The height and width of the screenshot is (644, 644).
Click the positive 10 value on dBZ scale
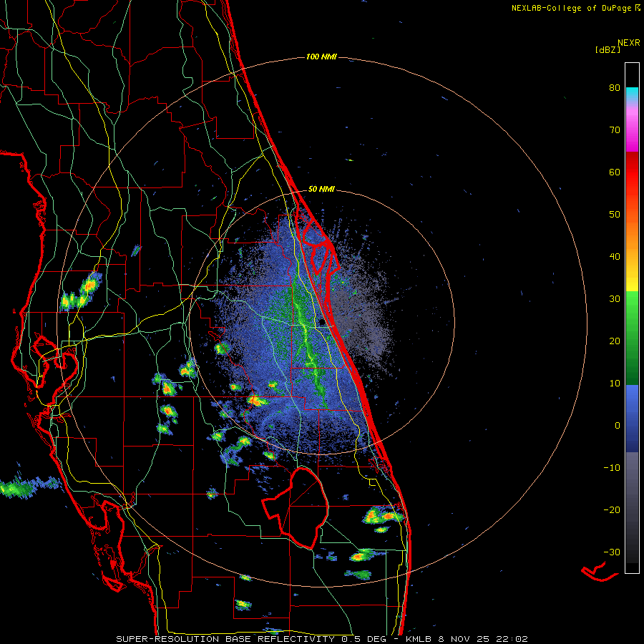point(615,384)
